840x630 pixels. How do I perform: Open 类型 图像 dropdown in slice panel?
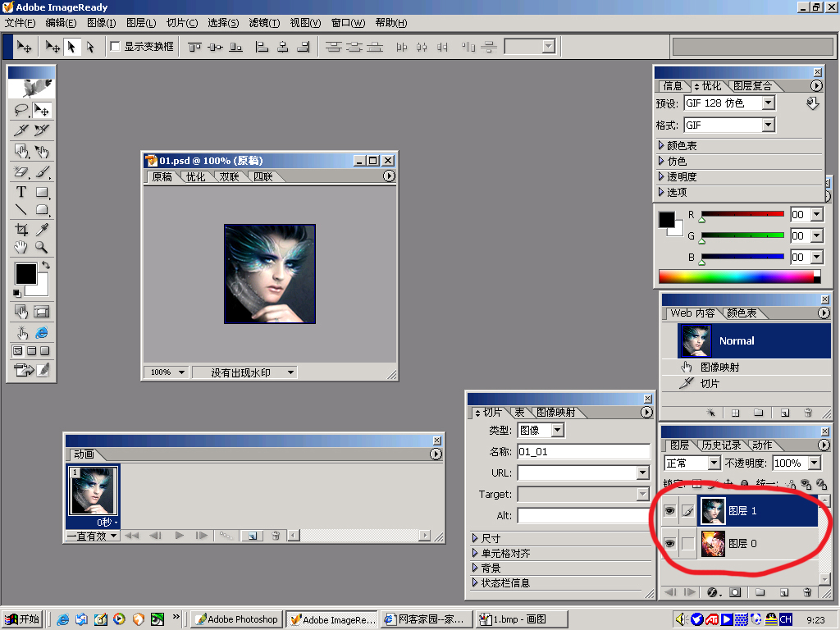[x=558, y=430]
